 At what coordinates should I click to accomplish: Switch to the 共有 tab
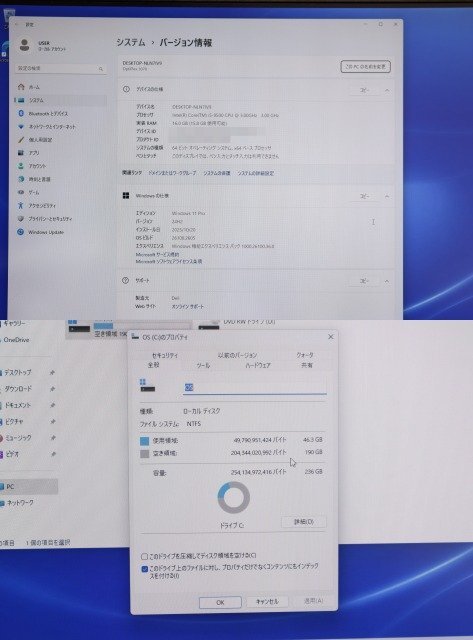[x=307, y=365]
